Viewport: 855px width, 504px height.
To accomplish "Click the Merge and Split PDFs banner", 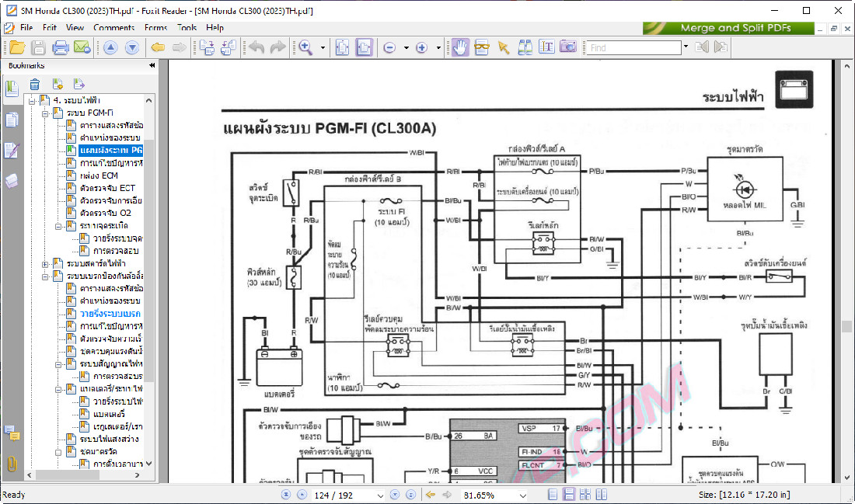I will pos(728,28).
